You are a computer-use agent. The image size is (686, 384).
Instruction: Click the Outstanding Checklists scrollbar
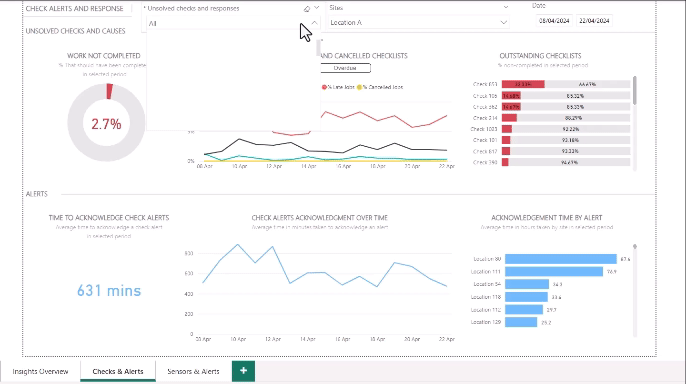click(x=634, y=91)
